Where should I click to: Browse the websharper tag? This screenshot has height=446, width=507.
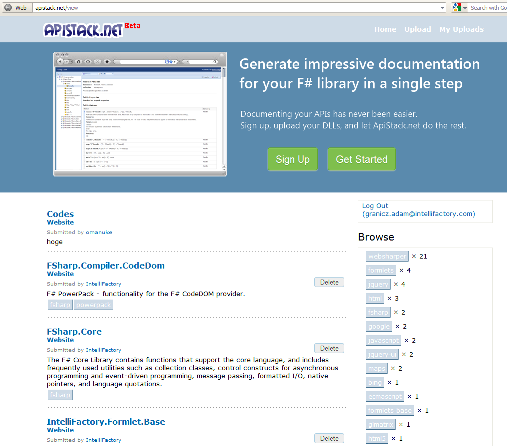[x=387, y=256]
